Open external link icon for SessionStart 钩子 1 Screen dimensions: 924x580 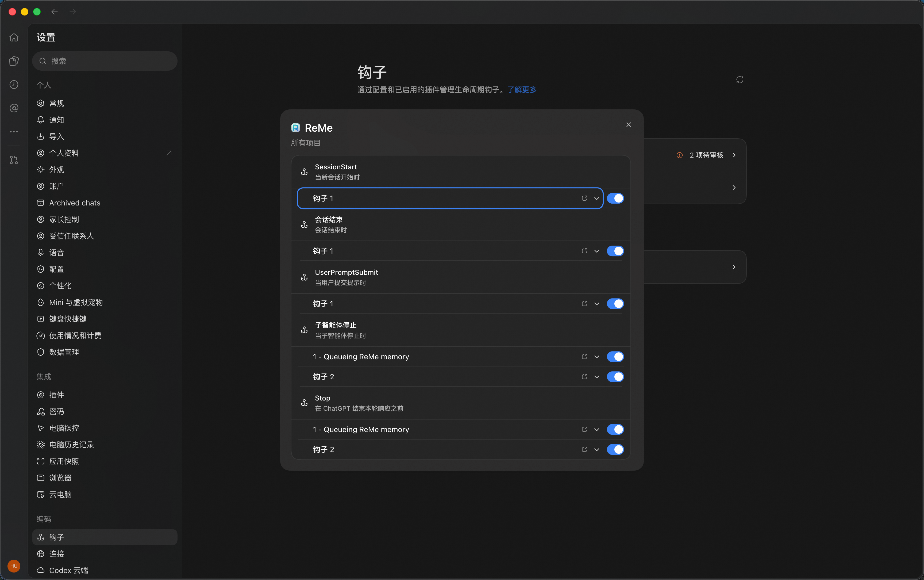584,198
